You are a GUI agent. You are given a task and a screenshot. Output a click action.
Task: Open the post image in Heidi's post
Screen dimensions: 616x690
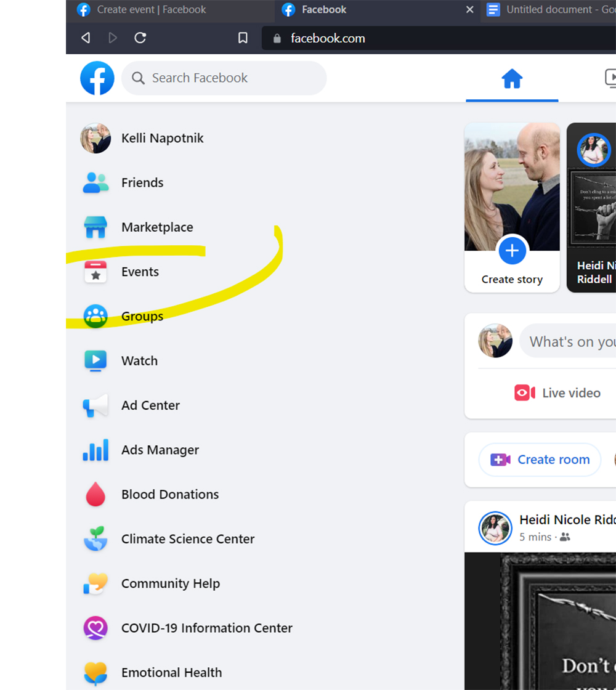click(540, 621)
